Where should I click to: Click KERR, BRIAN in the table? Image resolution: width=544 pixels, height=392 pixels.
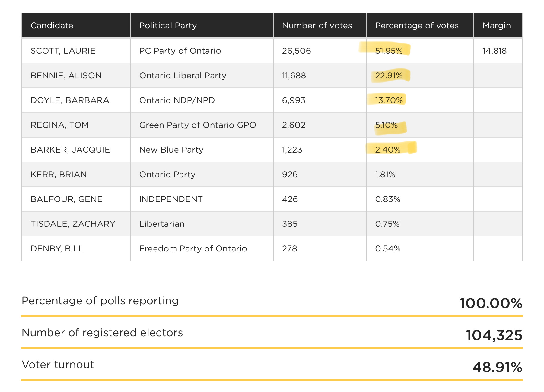click(59, 174)
